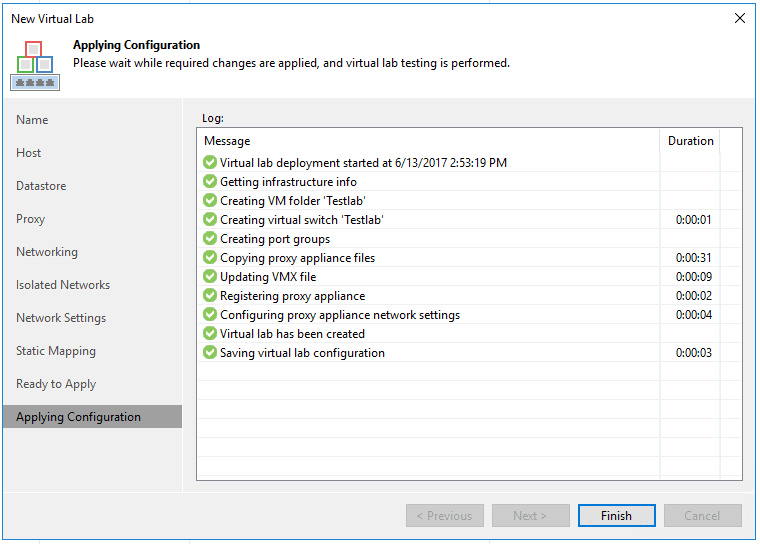Go to the Name wizard step

click(32, 120)
